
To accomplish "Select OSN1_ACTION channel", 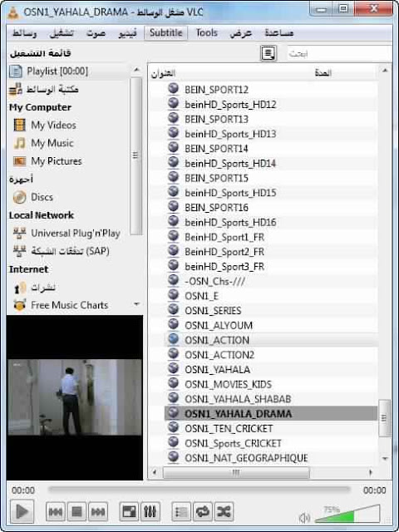I will click(217, 340).
